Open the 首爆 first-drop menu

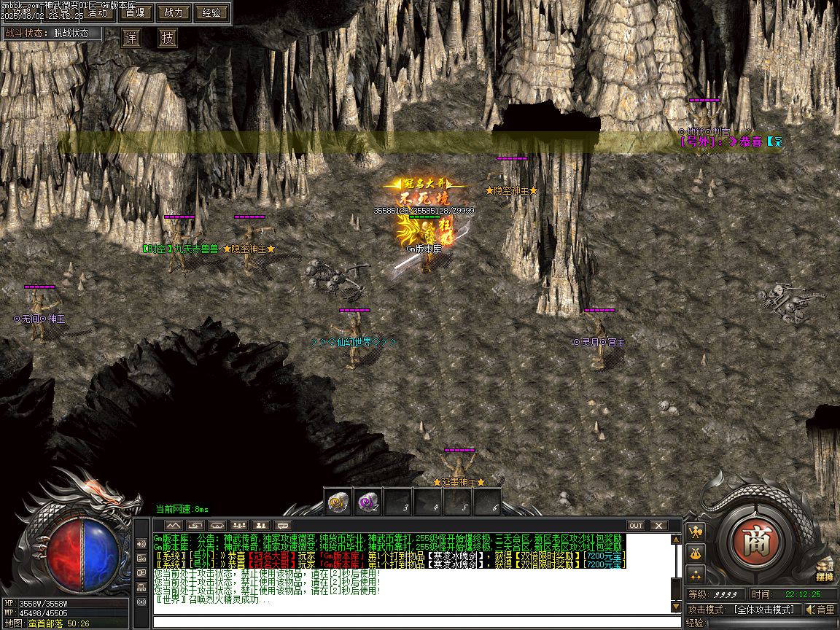click(x=135, y=12)
